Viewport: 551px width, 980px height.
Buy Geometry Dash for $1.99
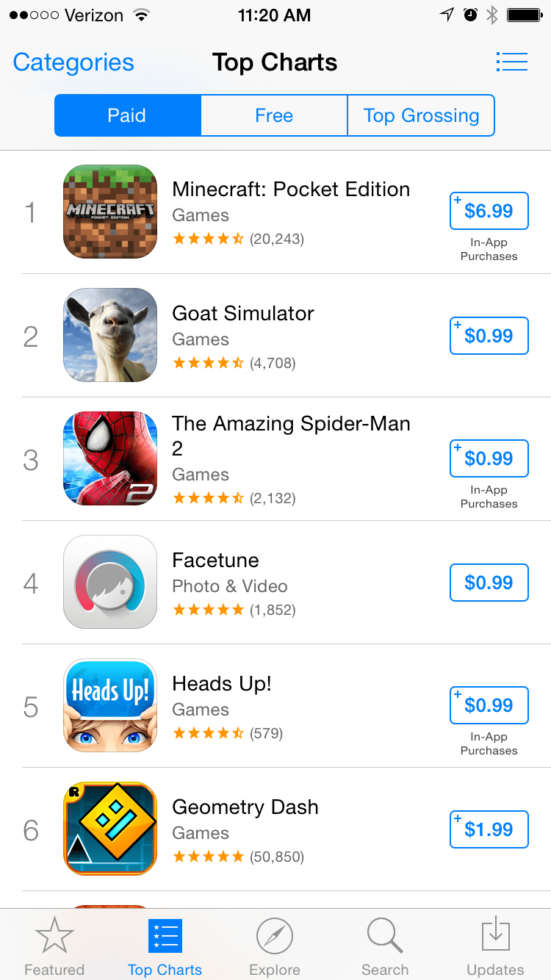489,829
